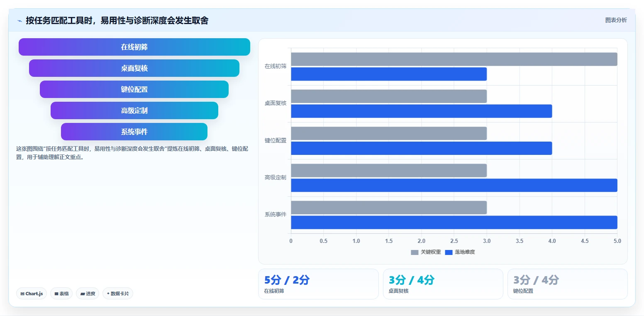Click the blue 落地难度 bar for 在线初筛
Image resolution: width=644 pixels, height=316 pixels.
tap(389, 74)
